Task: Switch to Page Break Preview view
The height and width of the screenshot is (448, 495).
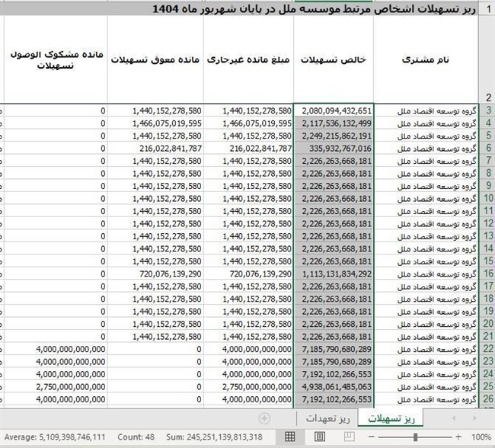Action: (349, 437)
